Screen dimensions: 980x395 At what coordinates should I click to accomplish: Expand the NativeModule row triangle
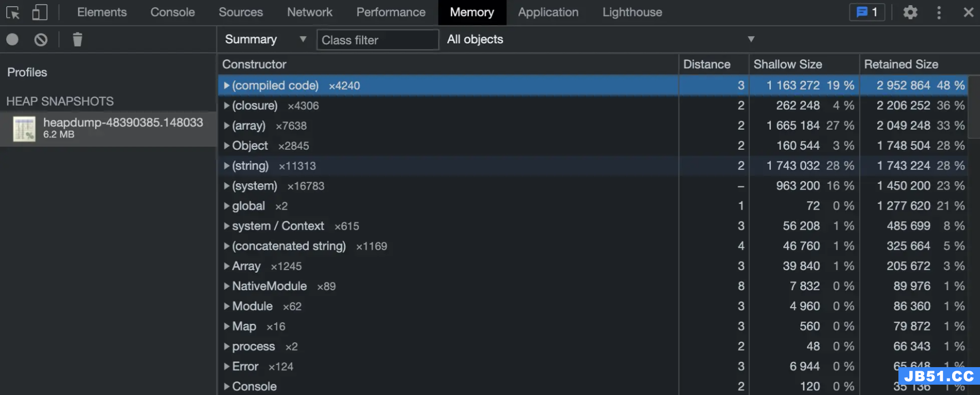226,286
